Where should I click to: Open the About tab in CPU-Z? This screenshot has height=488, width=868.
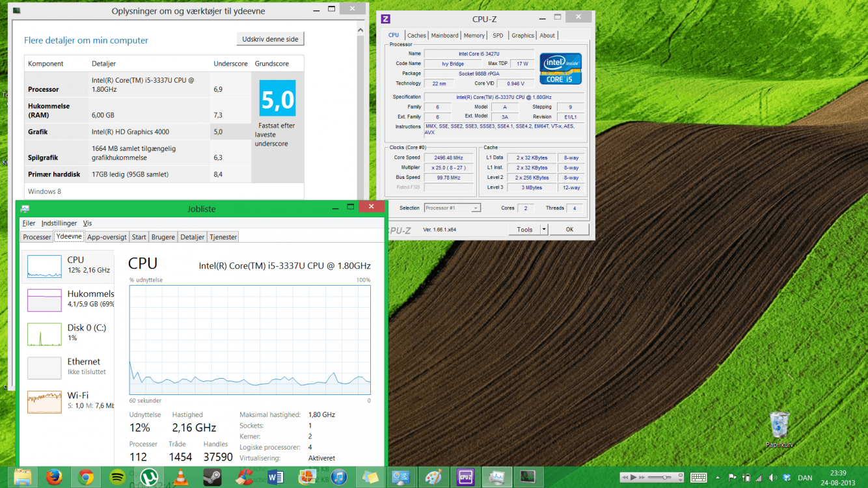tap(547, 36)
